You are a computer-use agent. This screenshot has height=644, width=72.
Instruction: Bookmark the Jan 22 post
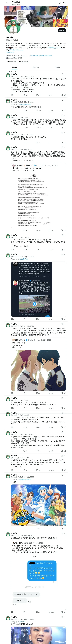(62, 250)
